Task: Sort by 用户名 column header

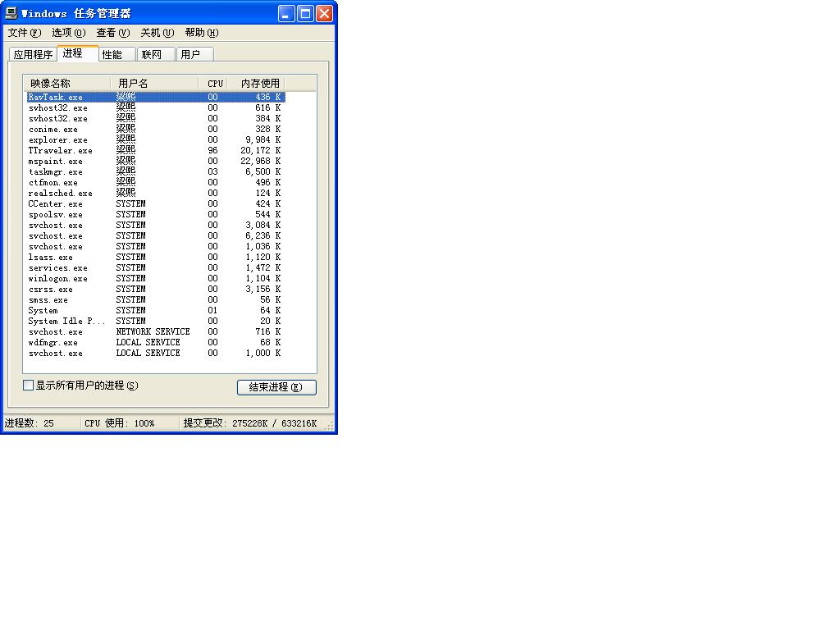Action: (154, 84)
